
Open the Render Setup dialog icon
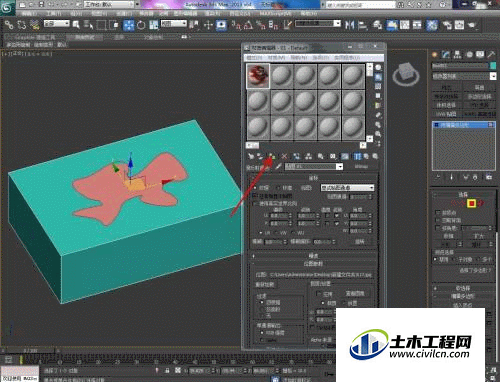click(x=447, y=25)
